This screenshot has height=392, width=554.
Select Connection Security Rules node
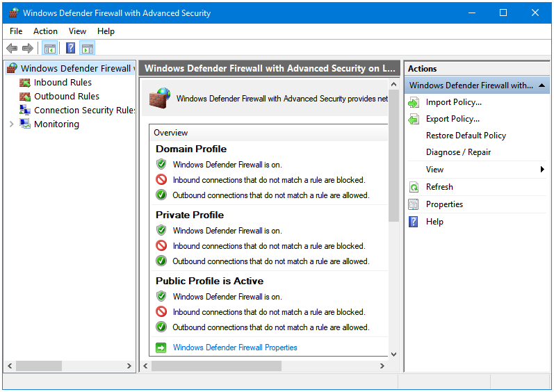click(84, 111)
